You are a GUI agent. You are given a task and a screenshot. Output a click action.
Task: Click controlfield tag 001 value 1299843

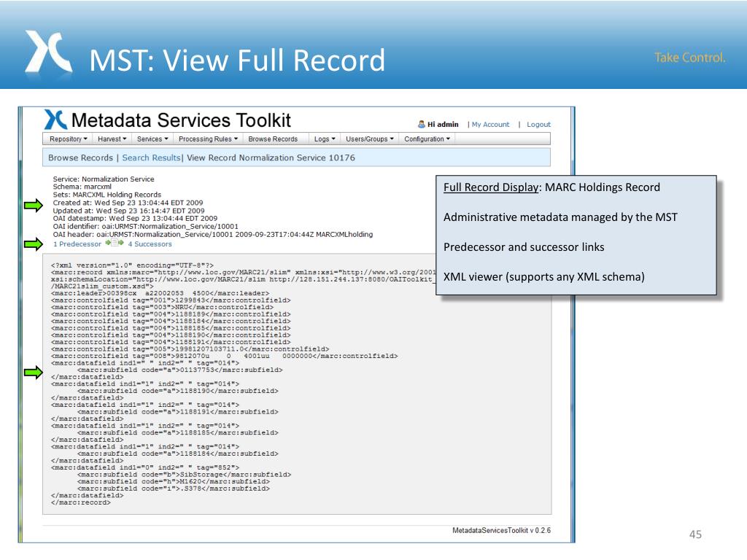(171, 300)
